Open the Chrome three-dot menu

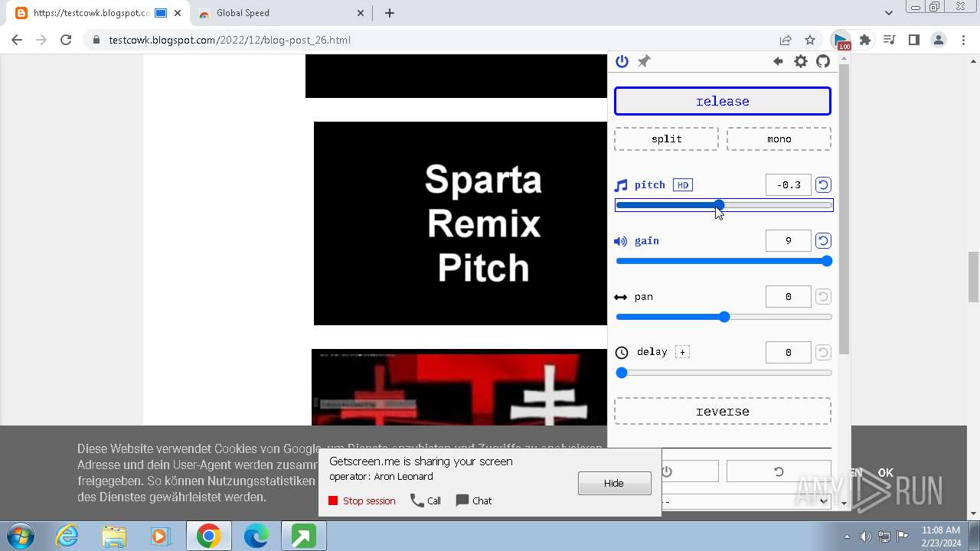(x=962, y=40)
